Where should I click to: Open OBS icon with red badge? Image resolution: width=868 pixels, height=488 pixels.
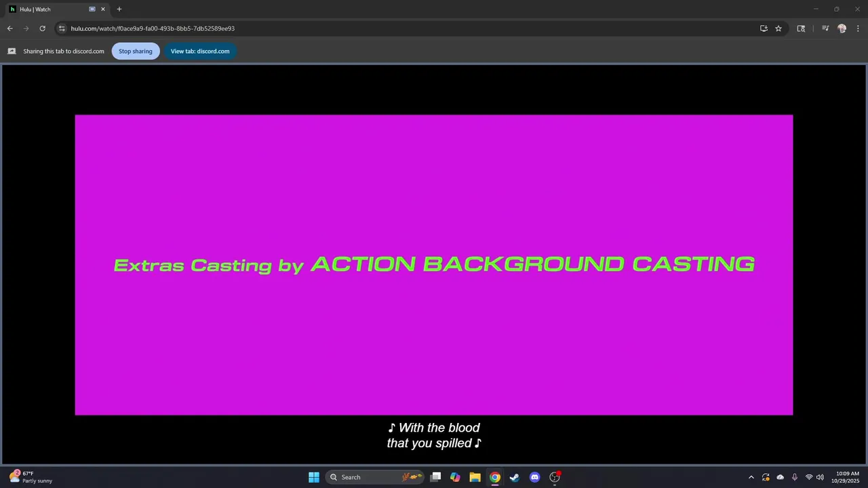tap(555, 477)
